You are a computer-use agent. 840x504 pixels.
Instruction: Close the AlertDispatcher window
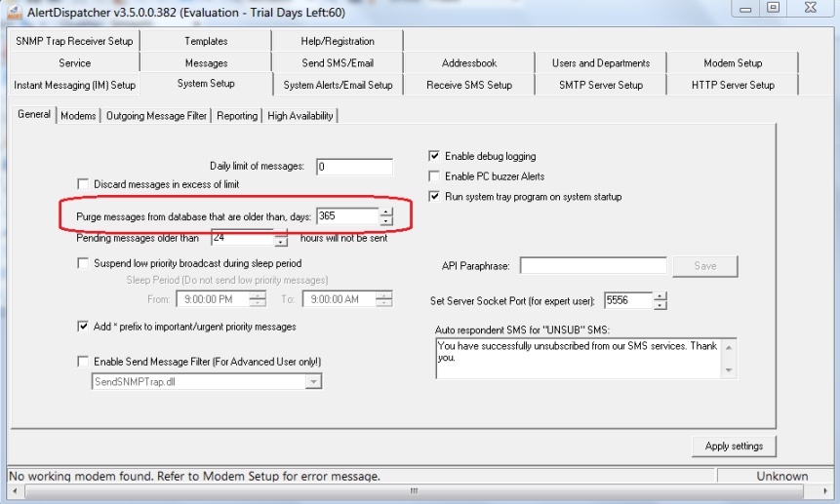811,8
